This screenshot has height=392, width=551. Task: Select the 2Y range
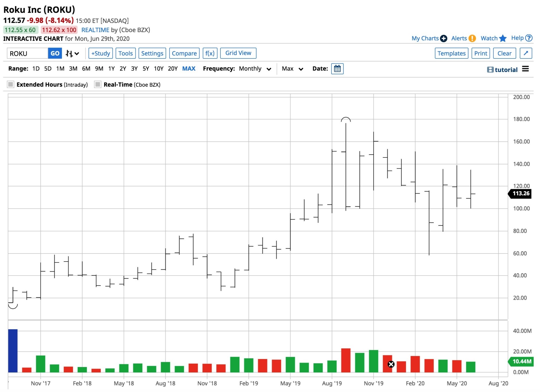123,69
